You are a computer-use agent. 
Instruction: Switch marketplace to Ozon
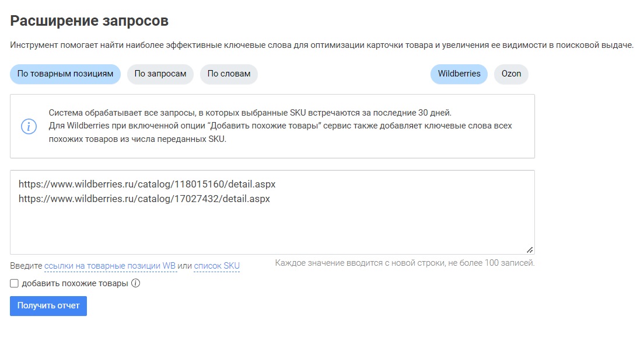(511, 74)
